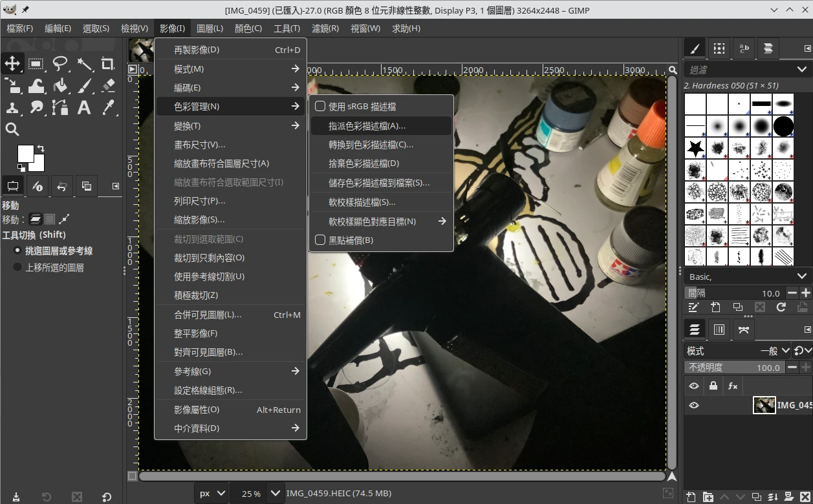813x504 pixels.
Task: Select the Text tool
Action: (x=84, y=107)
